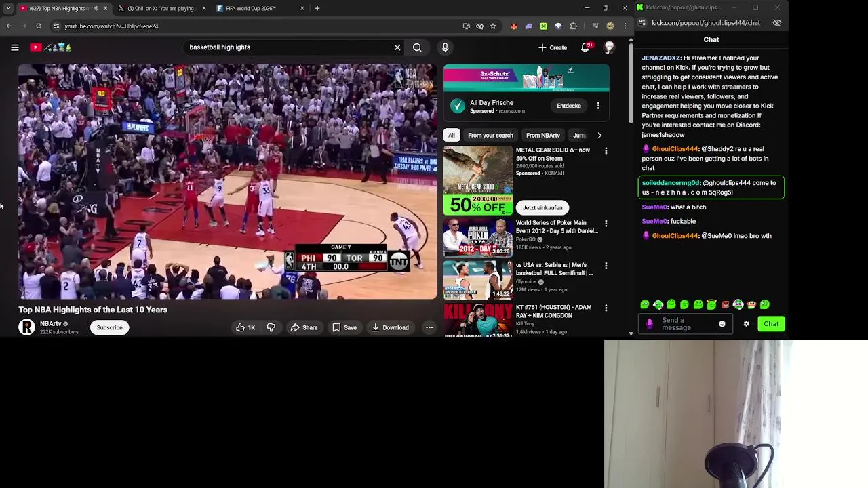Select the All filter chip
Image resolution: width=868 pixels, height=488 pixels.
[x=451, y=135]
